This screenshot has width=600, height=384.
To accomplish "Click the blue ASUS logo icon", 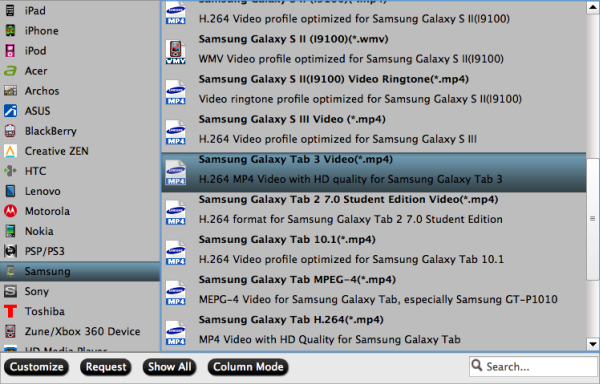I will pos(10,111).
